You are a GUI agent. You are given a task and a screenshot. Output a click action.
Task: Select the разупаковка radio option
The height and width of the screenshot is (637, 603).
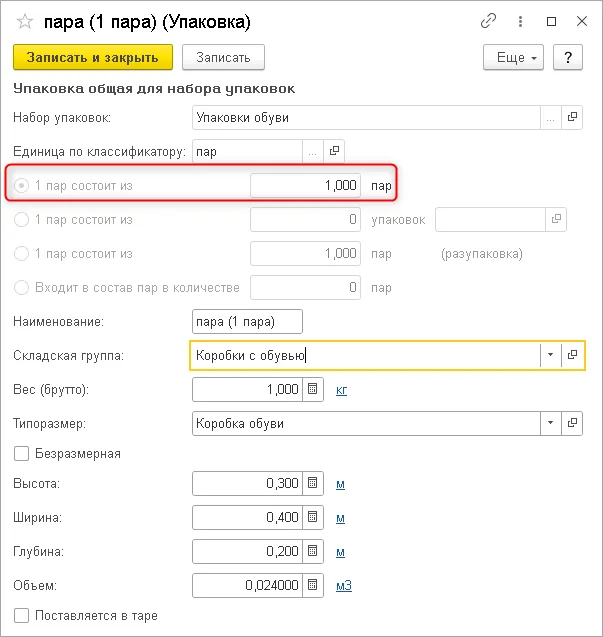coord(21,254)
